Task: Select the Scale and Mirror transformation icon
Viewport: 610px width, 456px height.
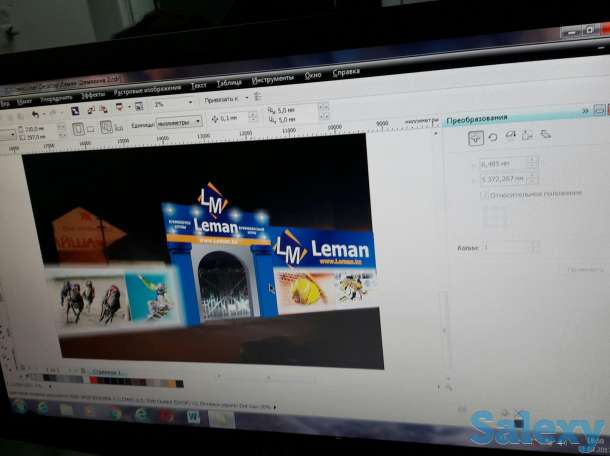Action: tap(511, 134)
